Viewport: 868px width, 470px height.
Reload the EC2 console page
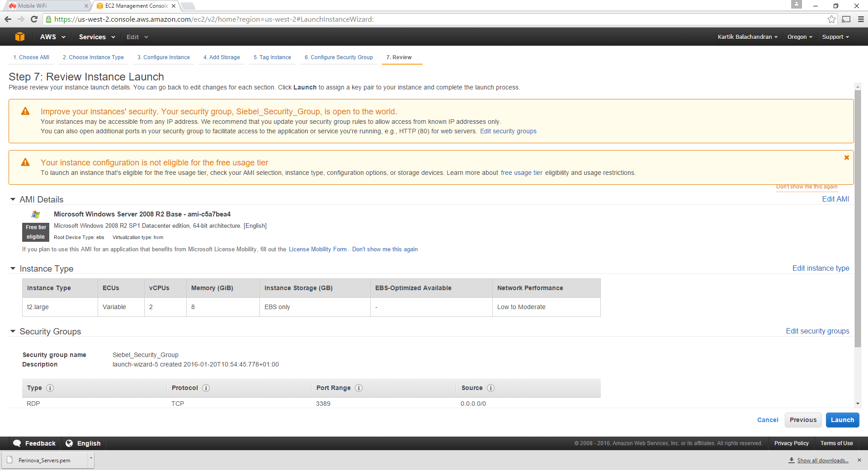tap(34, 19)
